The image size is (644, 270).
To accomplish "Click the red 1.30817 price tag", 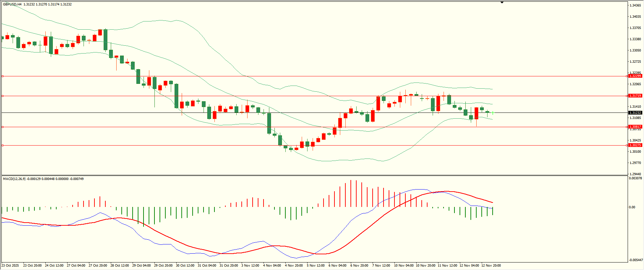I will pyautogui.click(x=635, y=127).
